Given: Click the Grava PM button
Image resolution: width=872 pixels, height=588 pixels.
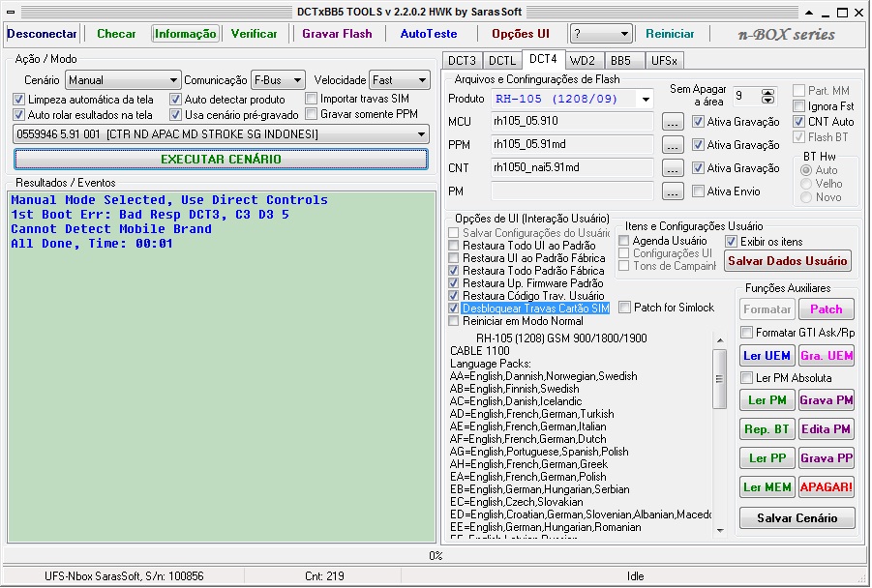Looking at the screenshot, I should pos(826,400).
